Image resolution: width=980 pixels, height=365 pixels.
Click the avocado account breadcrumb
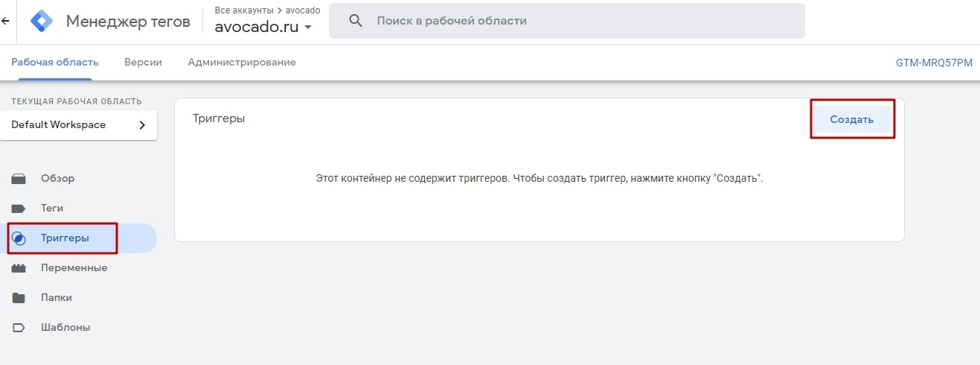coord(303,10)
